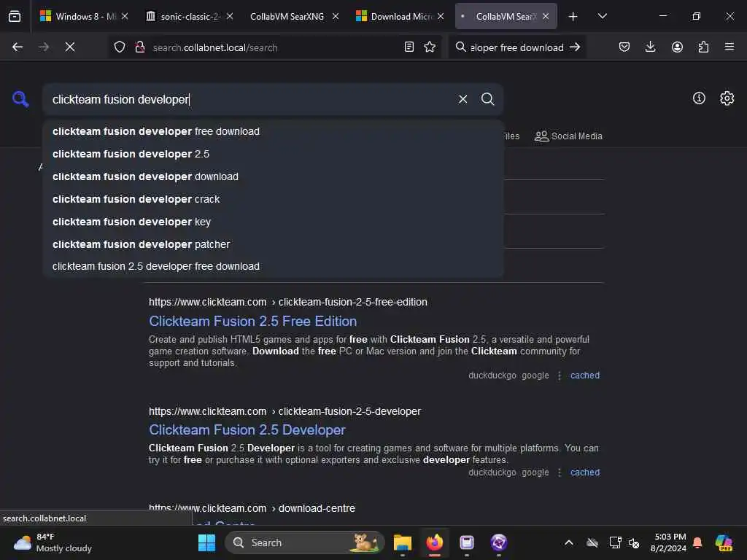Select suggestion 'clickteam fusion developer crack'
Image resolution: width=747 pixels, height=560 pixels.
[x=273, y=199]
